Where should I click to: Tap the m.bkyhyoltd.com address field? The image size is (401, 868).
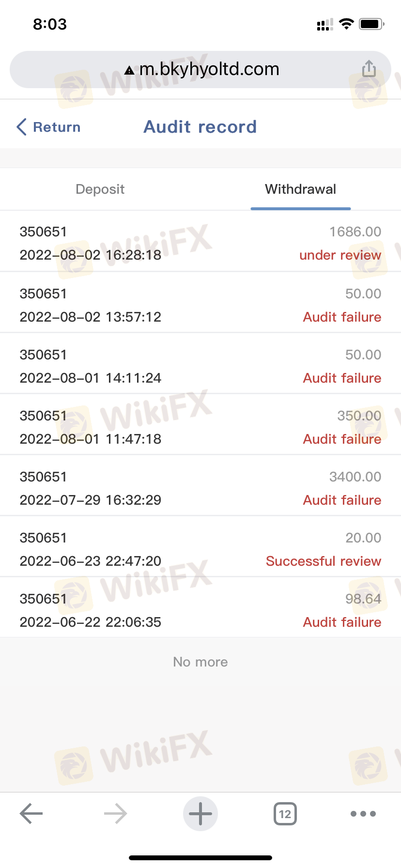[209, 69]
